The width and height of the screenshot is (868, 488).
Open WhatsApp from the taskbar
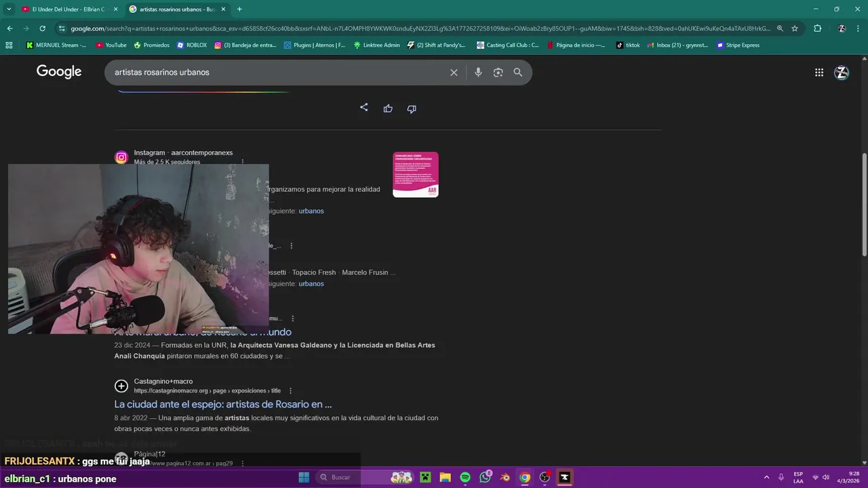coord(485,477)
